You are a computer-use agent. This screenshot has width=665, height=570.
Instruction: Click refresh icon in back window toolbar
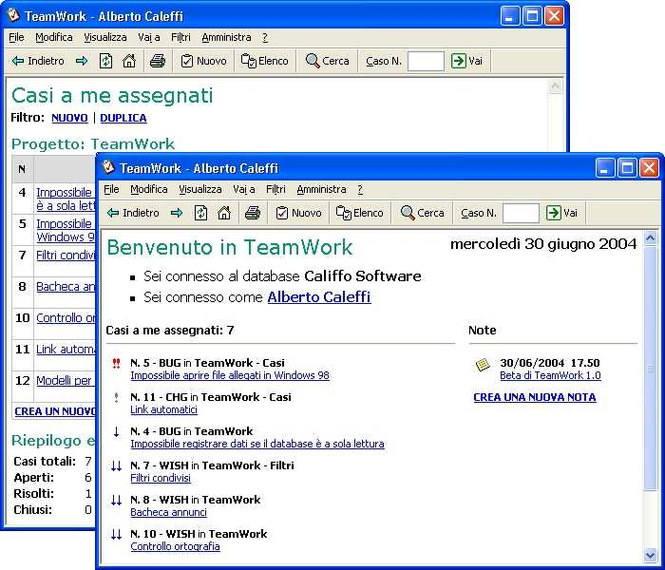[106, 61]
